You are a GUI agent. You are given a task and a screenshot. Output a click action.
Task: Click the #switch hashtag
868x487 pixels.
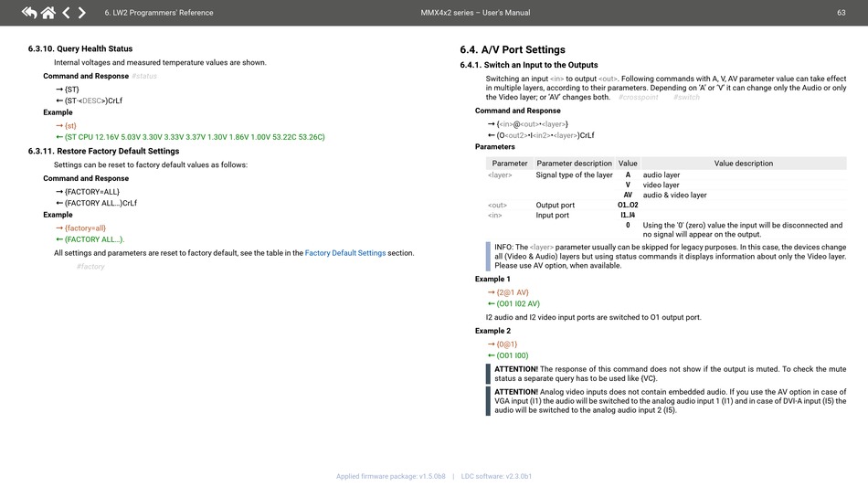(x=686, y=98)
